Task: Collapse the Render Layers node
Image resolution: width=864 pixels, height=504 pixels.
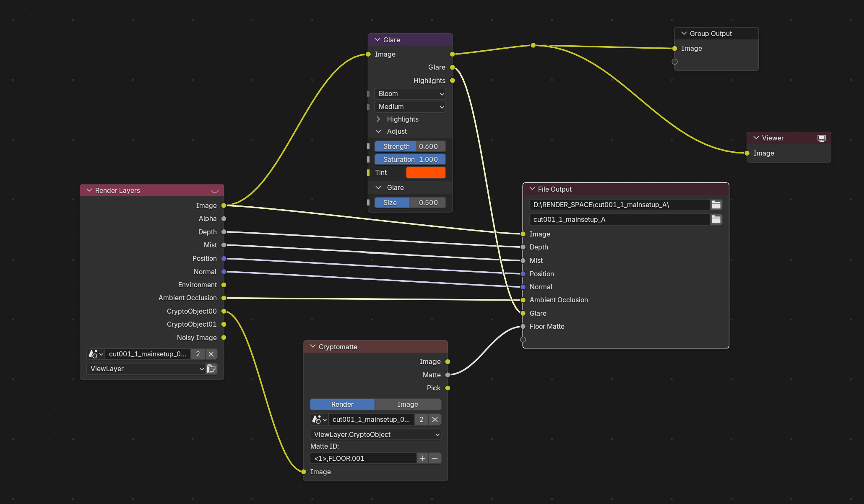Action: [89, 190]
